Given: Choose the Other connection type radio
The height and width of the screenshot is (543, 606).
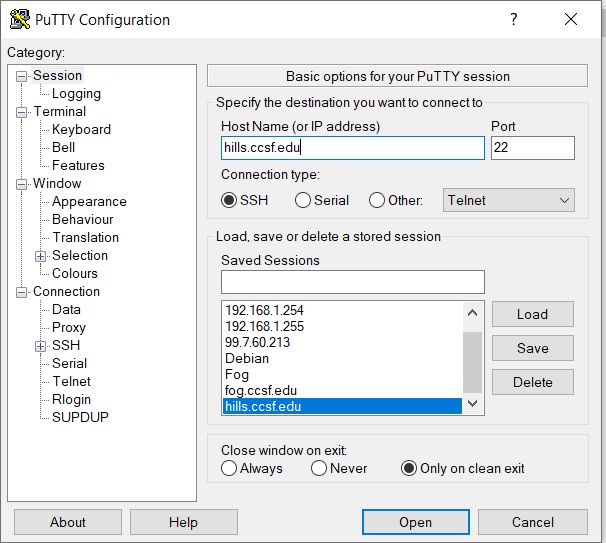Looking at the screenshot, I should coord(377,200).
